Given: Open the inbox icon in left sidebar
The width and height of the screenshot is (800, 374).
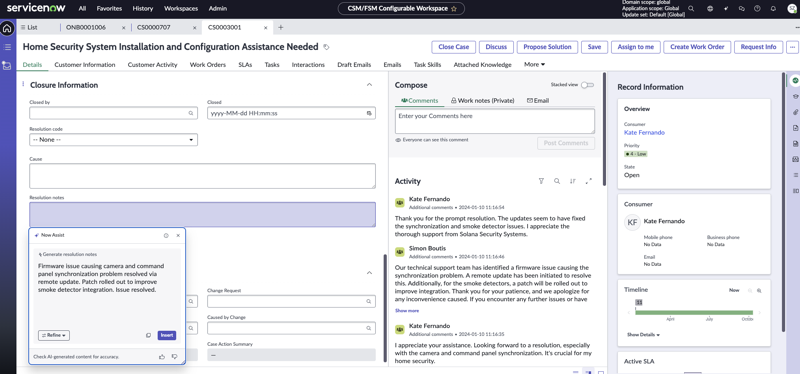Looking at the screenshot, I should coord(7,65).
